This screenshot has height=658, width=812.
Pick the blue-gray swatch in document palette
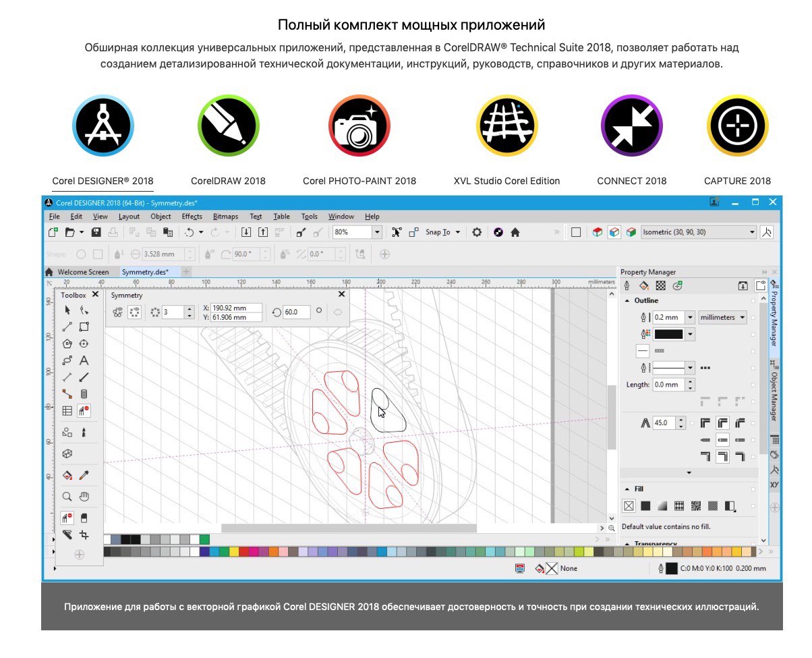117,539
